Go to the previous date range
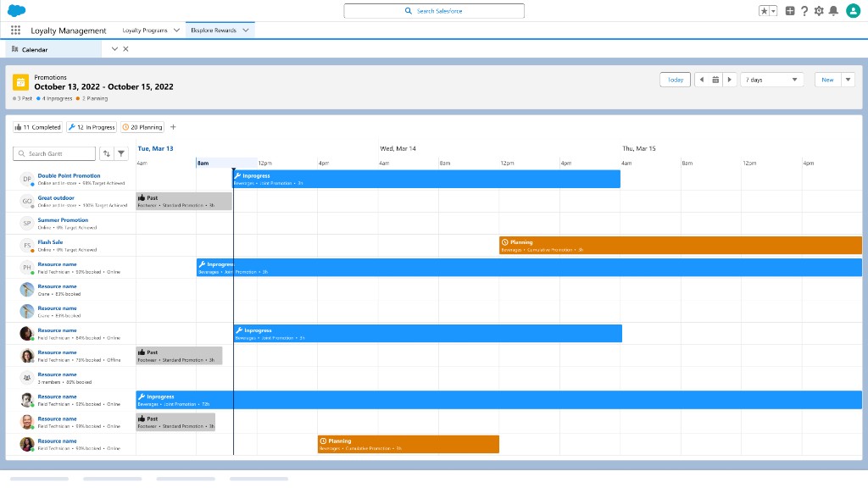This screenshot has height=488, width=868. pos(701,80)
